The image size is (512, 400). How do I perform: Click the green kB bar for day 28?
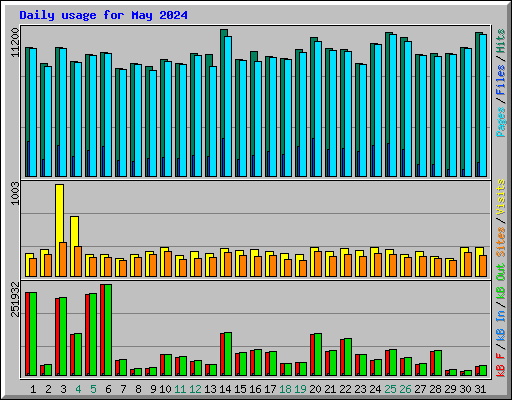tap(438, 363)
